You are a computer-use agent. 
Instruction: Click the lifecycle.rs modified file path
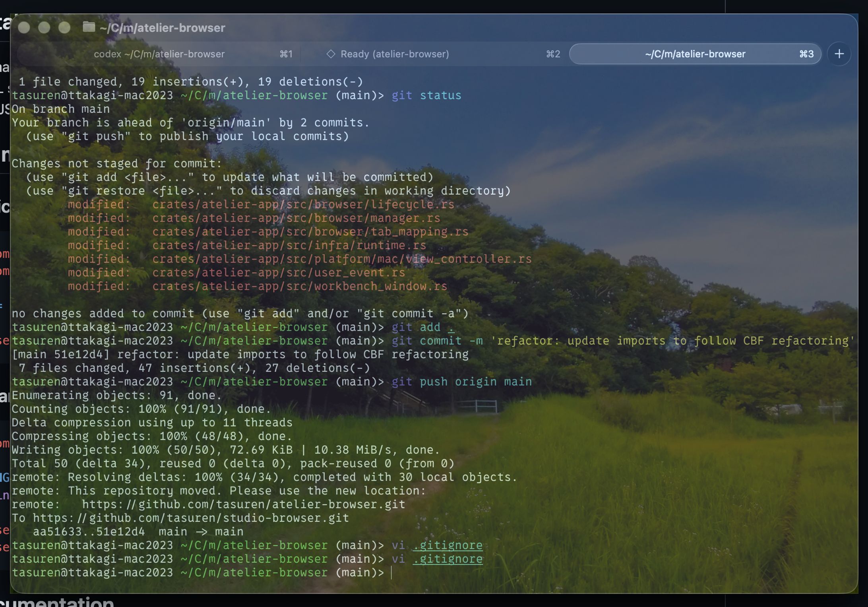click(303, 205)
